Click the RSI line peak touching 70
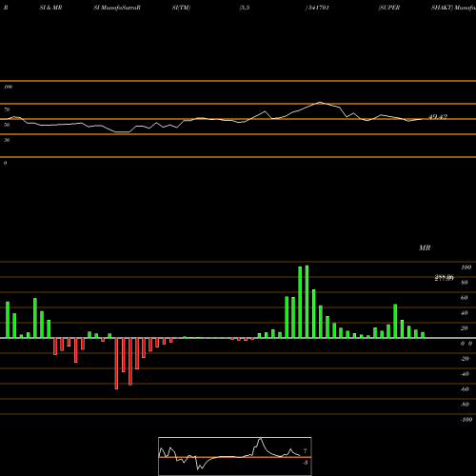Image resolution: width=476 pixels, height=476 pixels. [x=320, y=103]
